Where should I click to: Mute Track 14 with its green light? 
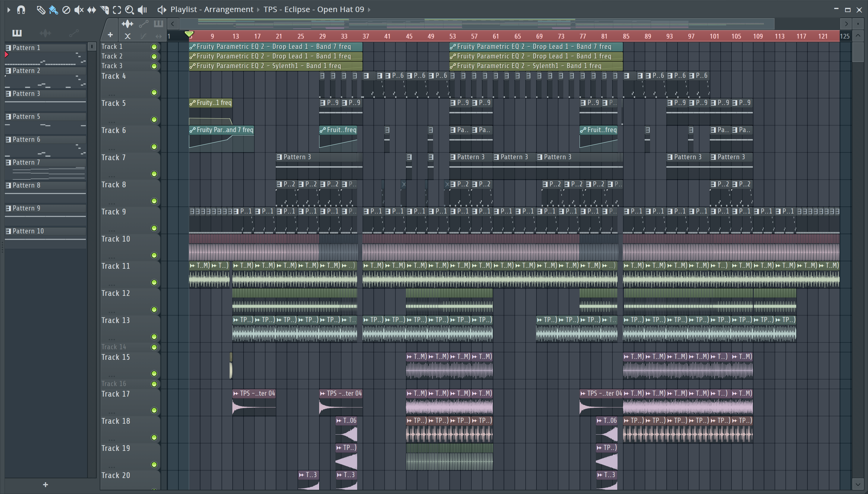point(154,347)
